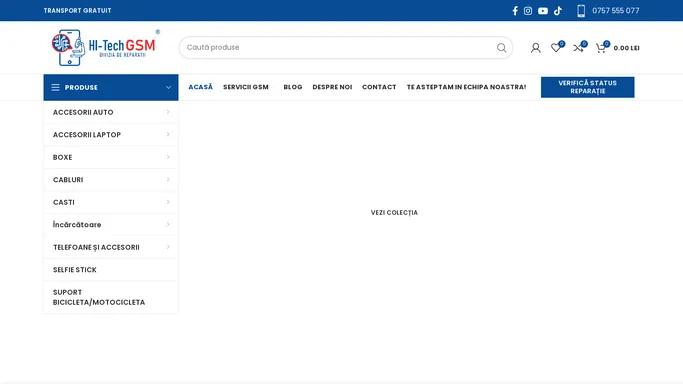The width and height of the screenshot is (683, 384).
Task: Call the number 0757 555 077
Action: coord(615,10)
